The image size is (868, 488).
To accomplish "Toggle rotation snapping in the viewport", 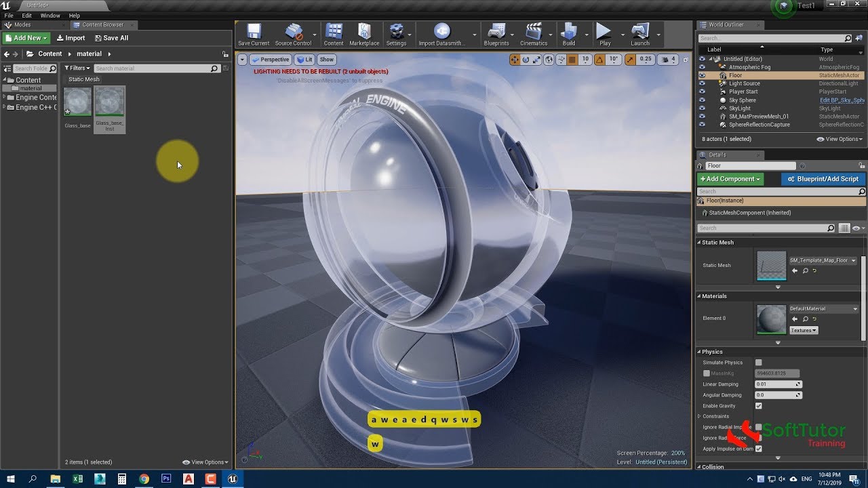I will pyautogui.click(x=599, y=60).
